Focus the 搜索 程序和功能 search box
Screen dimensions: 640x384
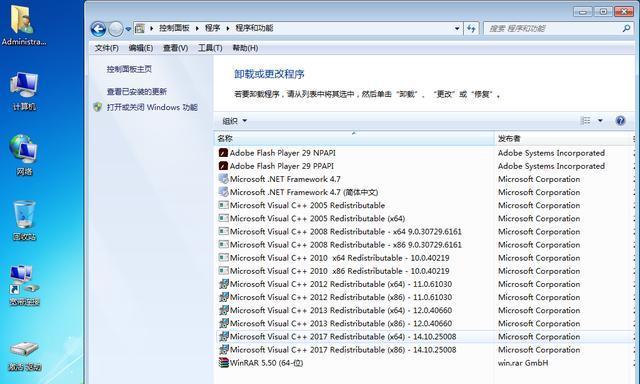pyautogui.click(x=558, y=28)
